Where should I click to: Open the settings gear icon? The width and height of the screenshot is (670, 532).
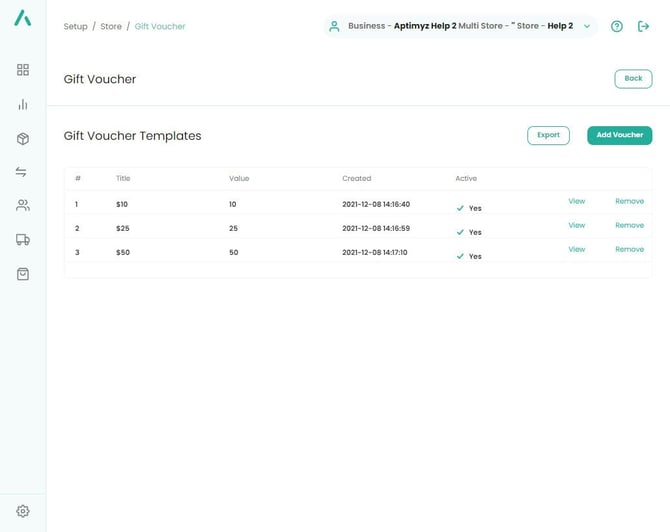coord(22,511)
